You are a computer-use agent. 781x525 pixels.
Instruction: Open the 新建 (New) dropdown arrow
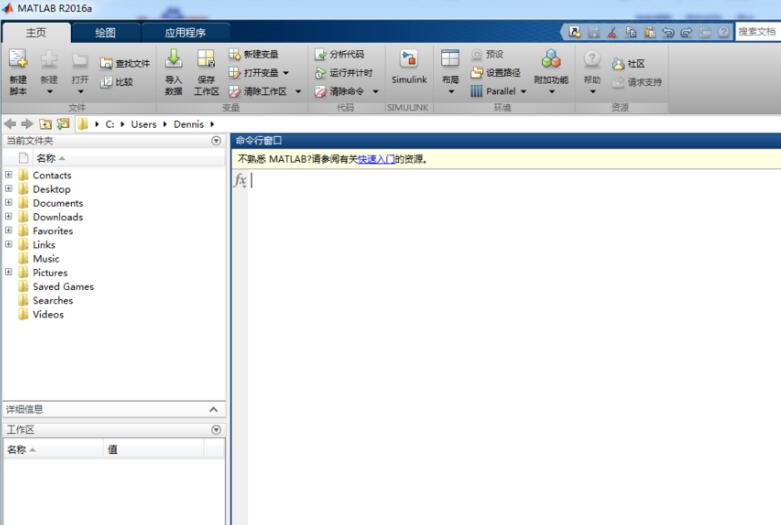pyautogui.click(x=49, y=92)
